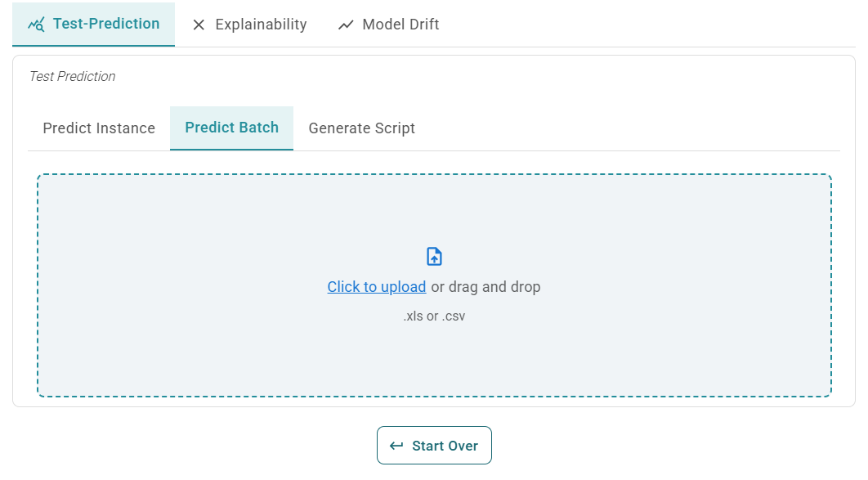The height and width of the screenshot is (480, 868).
Task: Click the Click to upload link
Action: pos(376,287)
